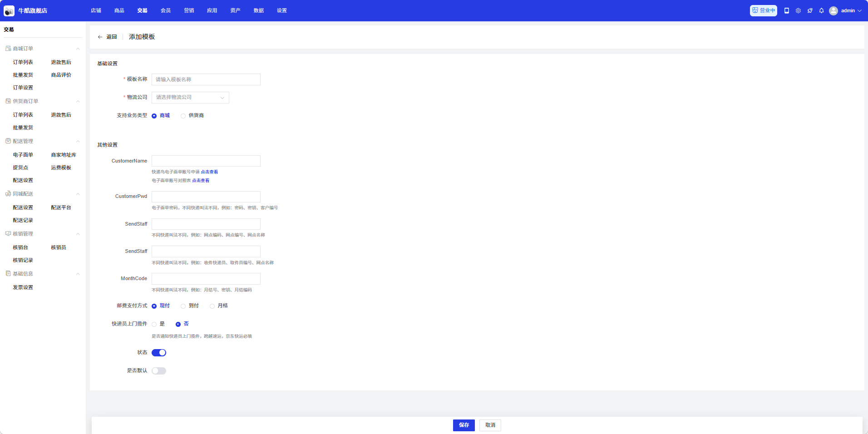The height and width of the screenshot is (434, 868).
Task: Open the 资产 top menu
Action: 235,10
